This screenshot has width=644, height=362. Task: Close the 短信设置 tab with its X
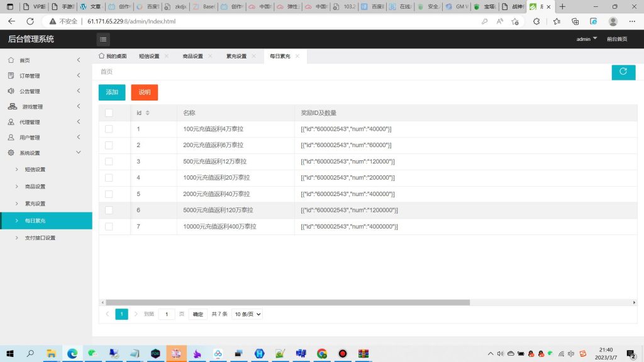pyautogui.click(x=167, y=56)
